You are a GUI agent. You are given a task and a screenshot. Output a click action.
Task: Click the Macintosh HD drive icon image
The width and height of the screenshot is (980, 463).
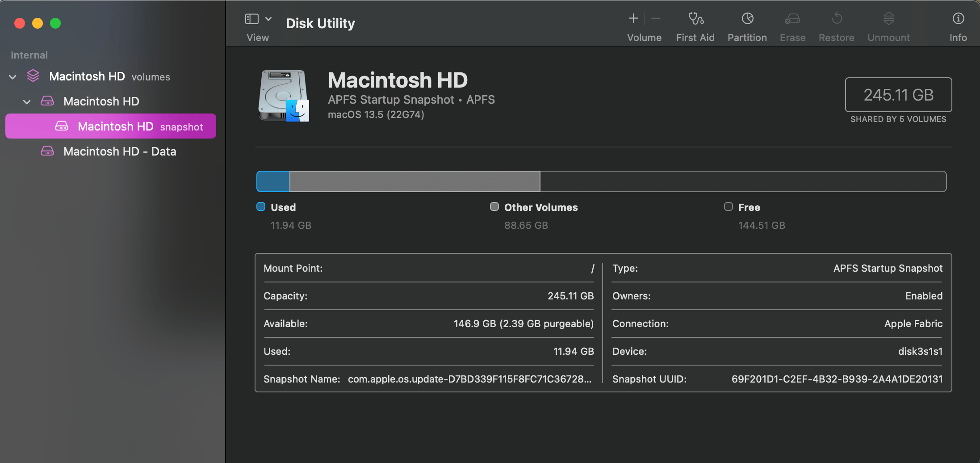click(283, 96)
